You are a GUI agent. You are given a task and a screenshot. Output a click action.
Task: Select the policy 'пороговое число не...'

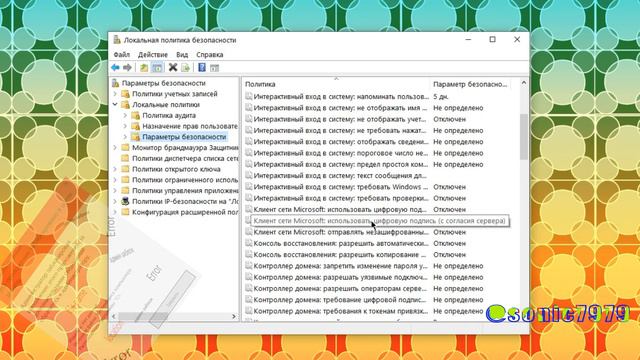pos(341,153)
